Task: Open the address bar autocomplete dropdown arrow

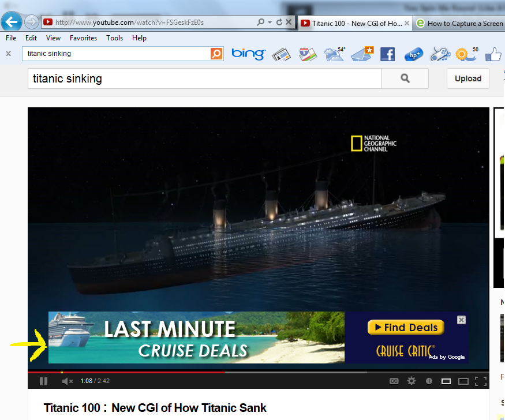Action: pyautogui.click(x=270, y=22)
